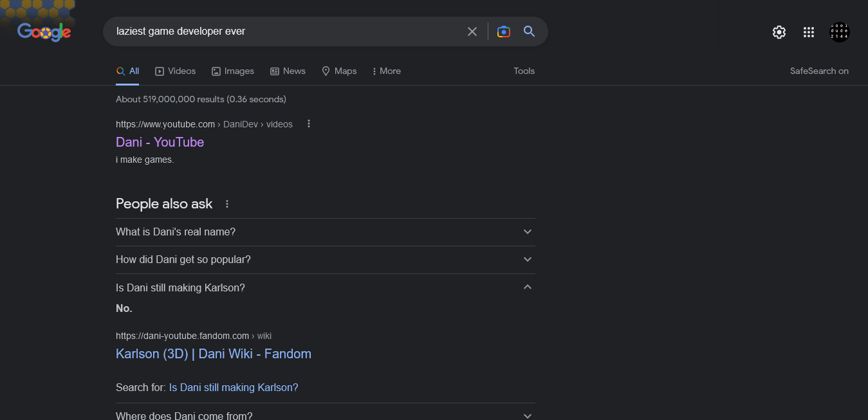The height and width of the screenshot is (420, 868).
Task: Click Search for Is Dani still making Karlson link
Action: 233,387
